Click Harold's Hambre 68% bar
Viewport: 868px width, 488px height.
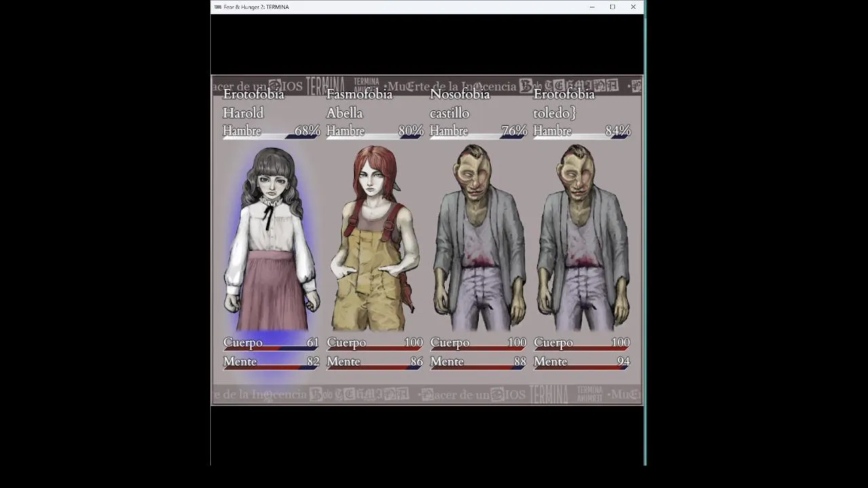click(x=271, y=131)
